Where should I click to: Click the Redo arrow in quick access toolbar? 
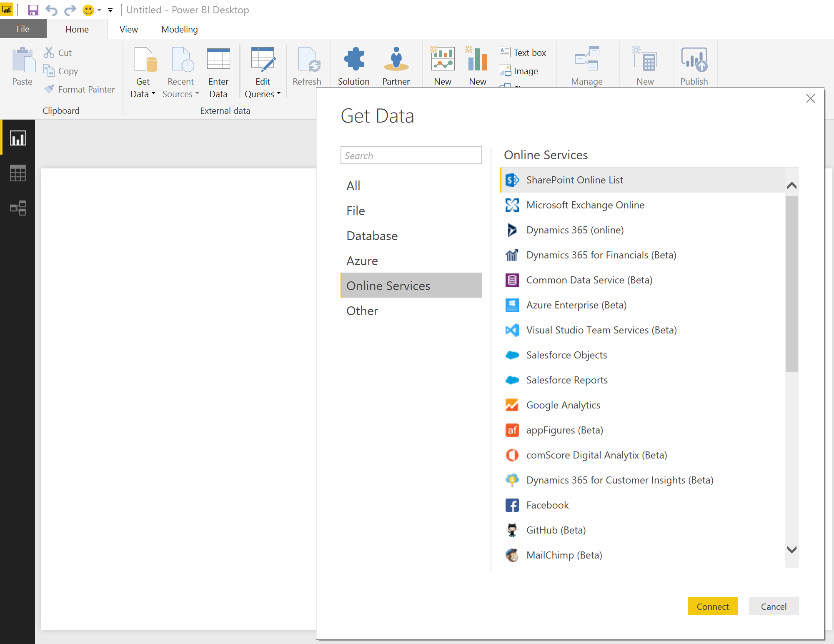pyautogui.click(x=70, y=10)
